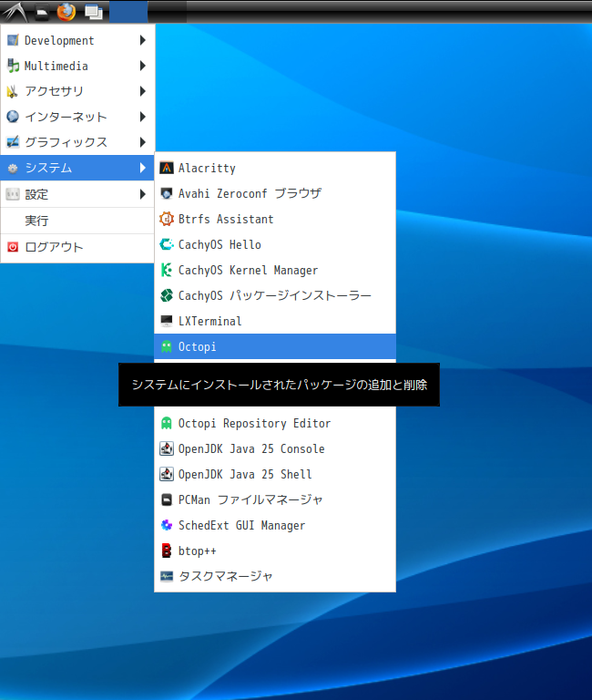The width and height of the screenshot is (592, 700).
Task: Click the Development category icon
Action: click(13, 40)
